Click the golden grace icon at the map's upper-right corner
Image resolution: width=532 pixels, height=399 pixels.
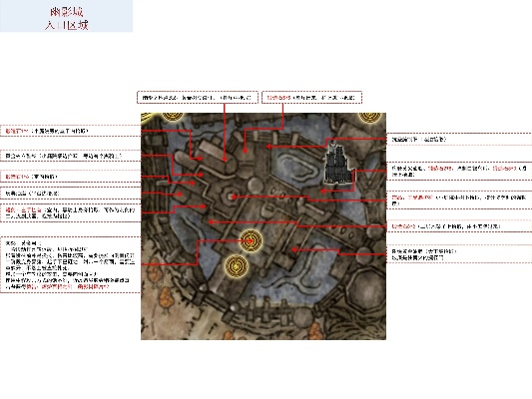370,117
